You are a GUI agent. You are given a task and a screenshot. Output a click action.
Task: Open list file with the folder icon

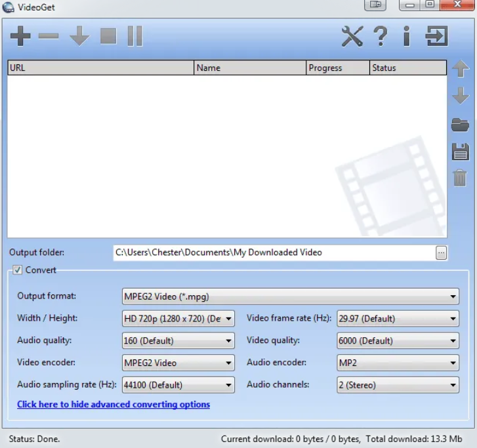(x=460, y=125)
